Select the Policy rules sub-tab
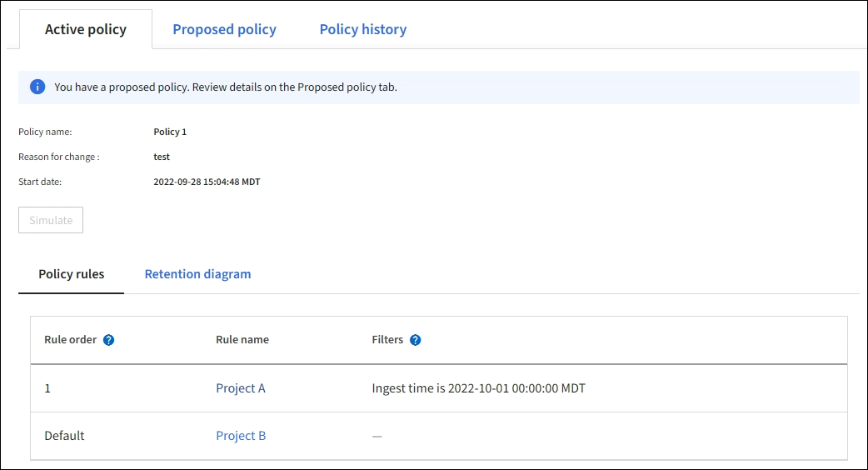This screenshot has height=470, width=868. click(x=72, y=274)
